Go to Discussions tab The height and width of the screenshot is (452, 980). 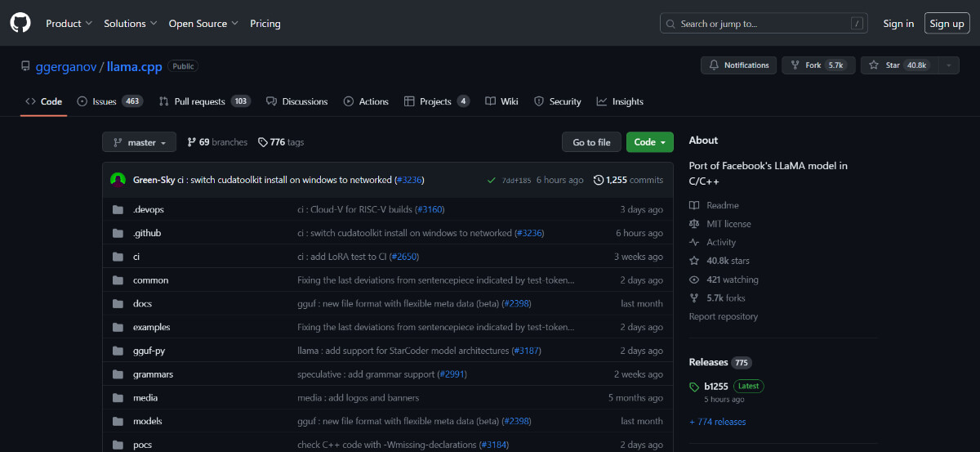[x=296, y=101]
